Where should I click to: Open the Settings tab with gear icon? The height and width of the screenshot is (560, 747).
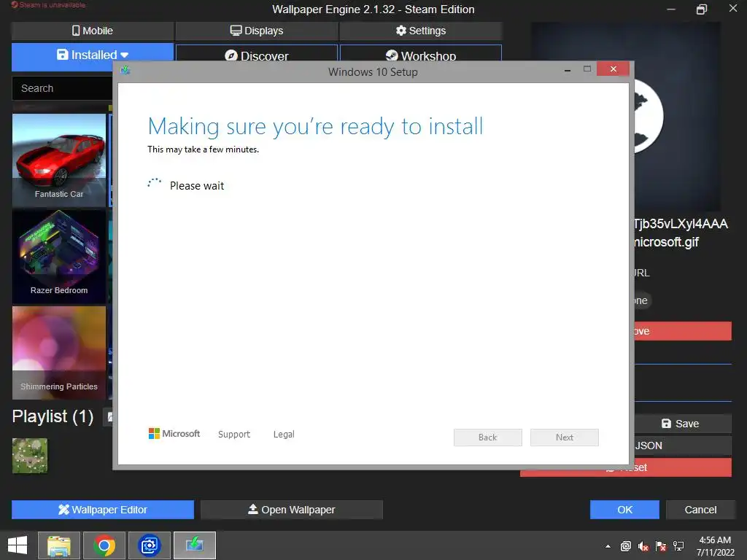click(421, 31)
